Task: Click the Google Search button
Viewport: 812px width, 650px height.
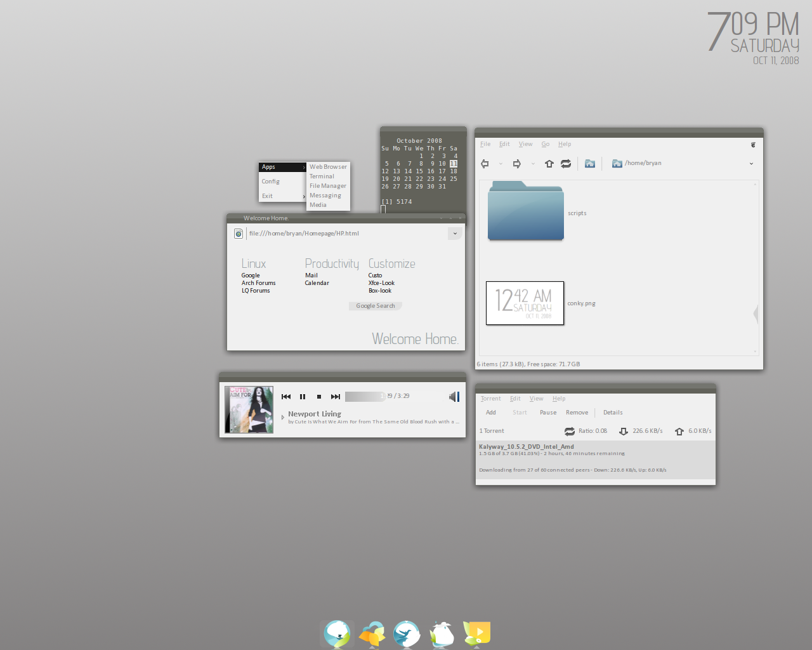Action: tap(376, 306)
